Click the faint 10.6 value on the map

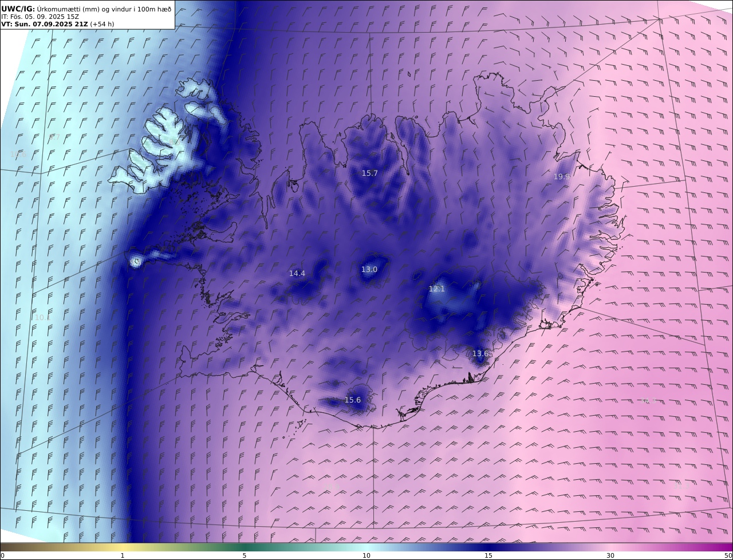19,155
